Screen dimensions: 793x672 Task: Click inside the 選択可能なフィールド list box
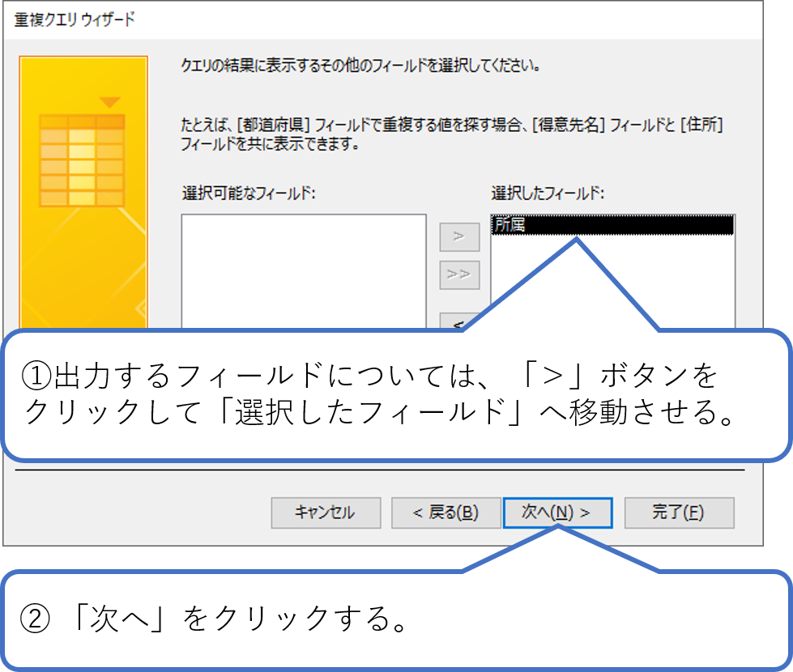304,271
